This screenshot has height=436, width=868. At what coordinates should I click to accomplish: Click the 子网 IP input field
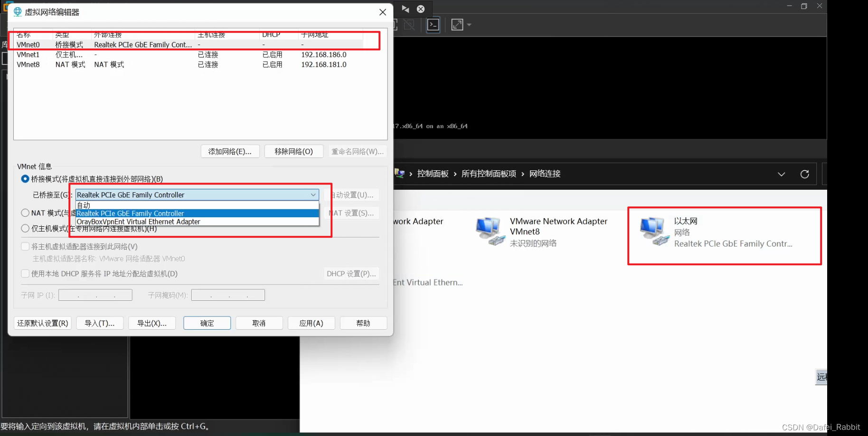[x=95, y=295]
